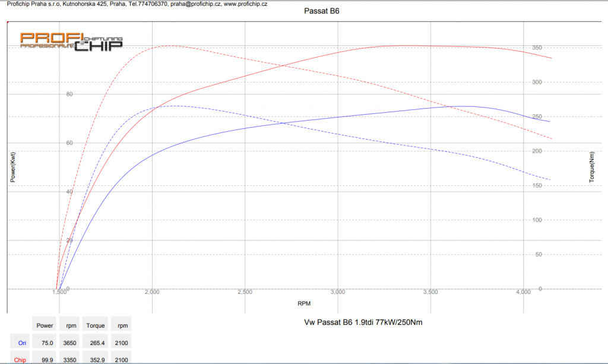Screen dimensions: 608x364
Task: Click the Chip power value '99.9'
Action: pyautogui.click(x=47, y=360)
